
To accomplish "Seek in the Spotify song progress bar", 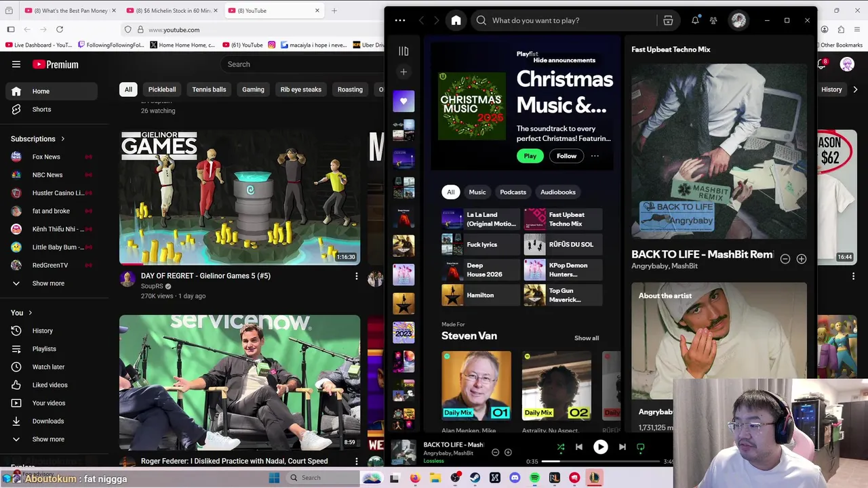I will tap(600, 462).
